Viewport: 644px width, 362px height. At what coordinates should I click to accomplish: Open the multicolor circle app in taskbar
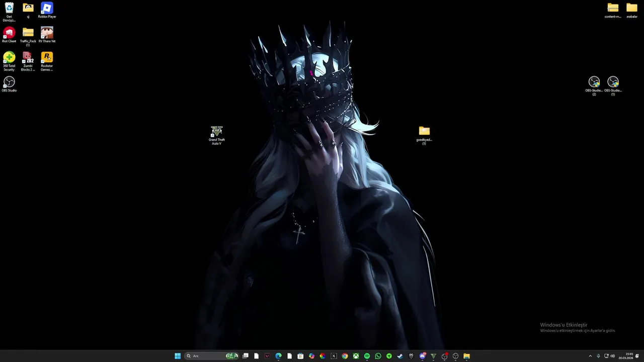[323, 356]
